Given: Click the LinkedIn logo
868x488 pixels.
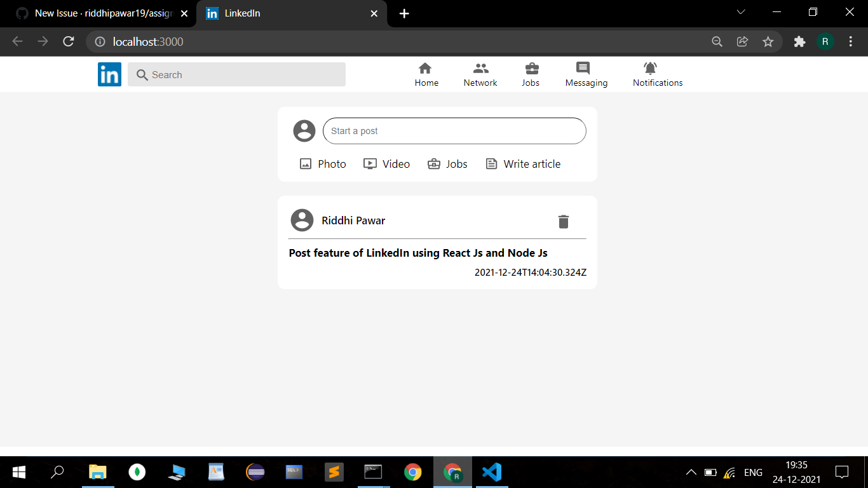Looking at the screenshot, I should 109,74.
